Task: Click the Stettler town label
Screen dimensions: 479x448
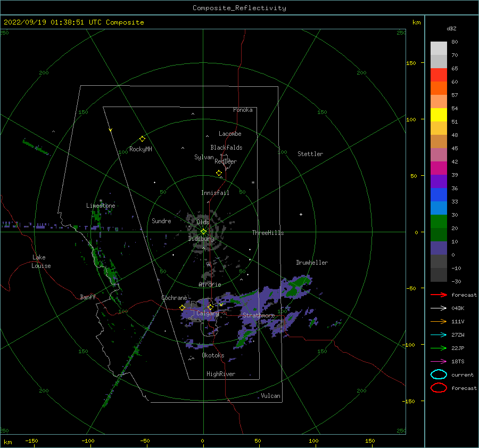Action: point(310,154)
